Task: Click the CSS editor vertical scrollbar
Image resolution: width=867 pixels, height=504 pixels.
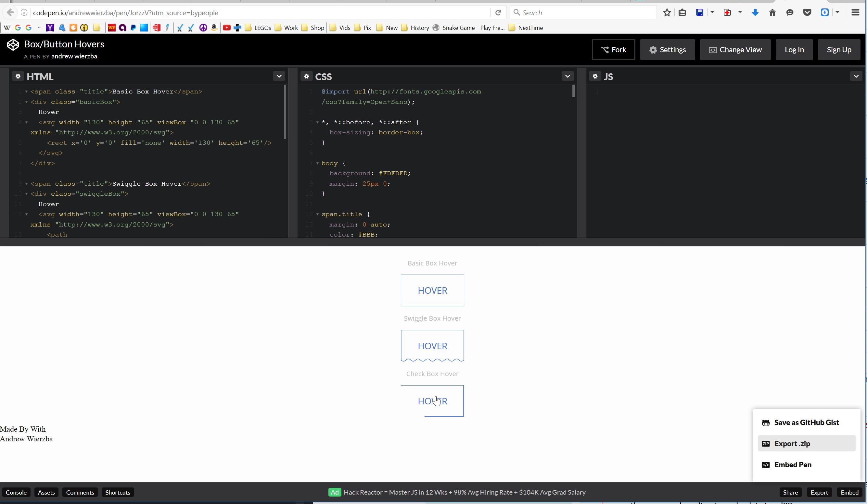Action: point(574,91)
